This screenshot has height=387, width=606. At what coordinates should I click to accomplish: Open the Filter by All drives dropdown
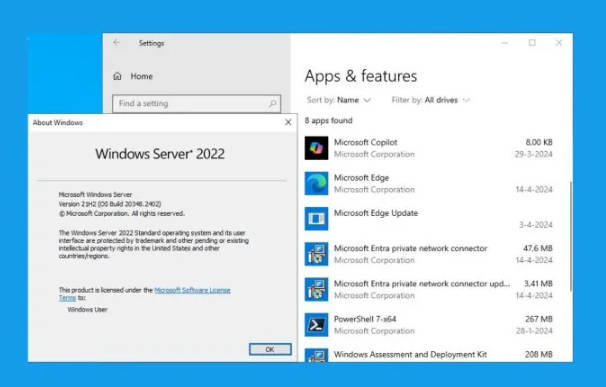pyautogui.click(x=431, y=100)
